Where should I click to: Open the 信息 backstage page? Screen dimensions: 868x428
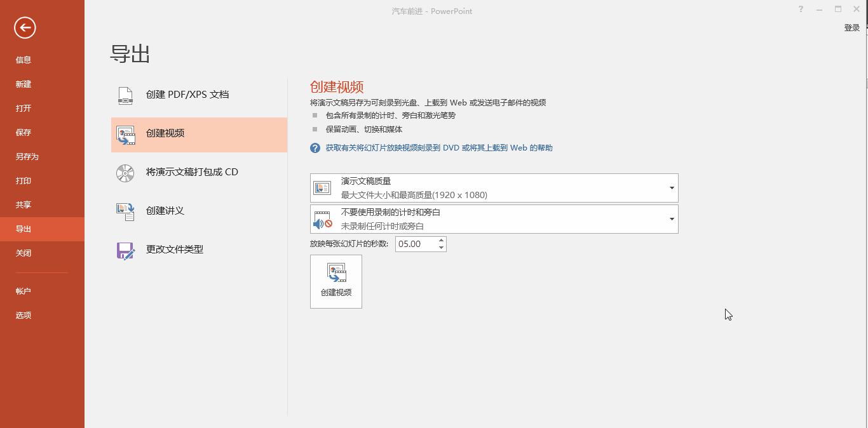pos(23,60)
